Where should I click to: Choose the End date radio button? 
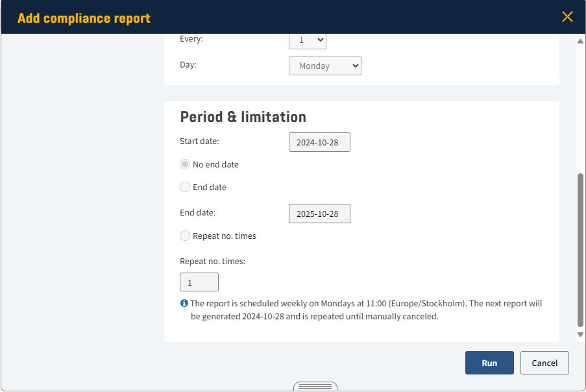click(185, 188)
